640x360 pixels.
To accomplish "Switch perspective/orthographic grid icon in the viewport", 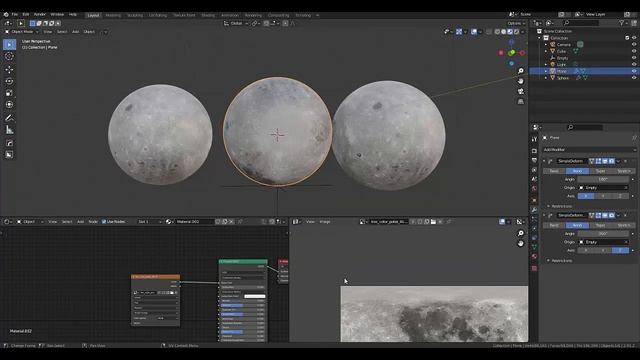I will pos(521,101).
